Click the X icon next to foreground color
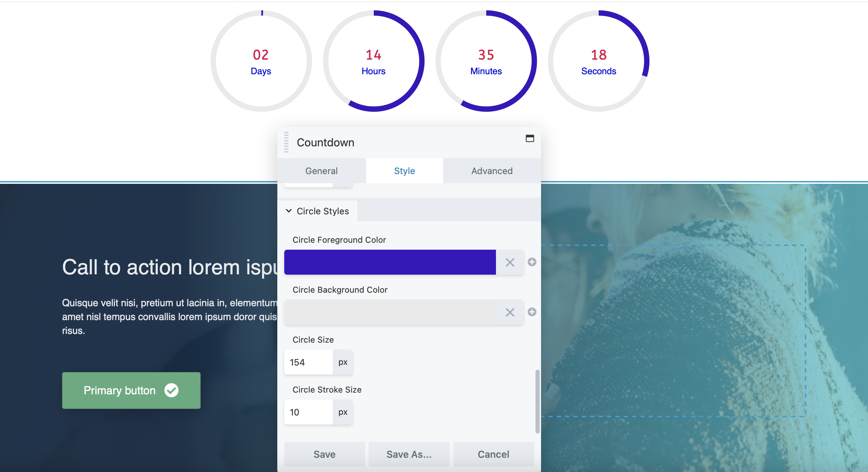The width and height of the screenshot is (868, 472). pos(510,262)
